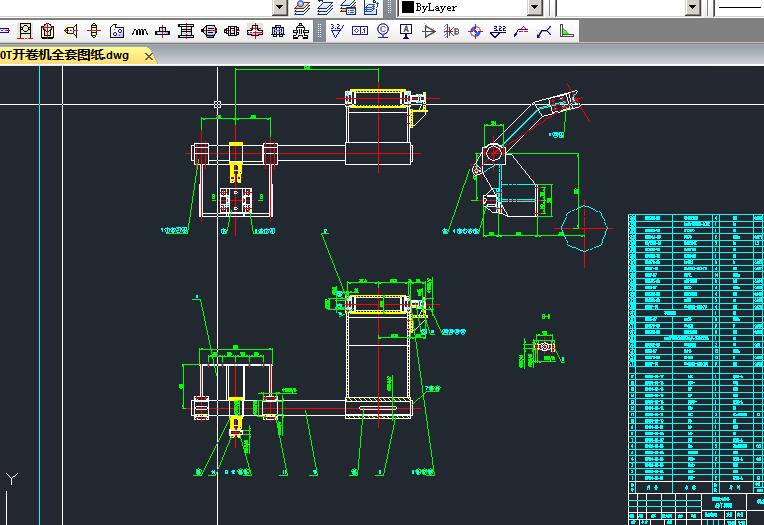Select the cyan parts list table

click(696, 352)
